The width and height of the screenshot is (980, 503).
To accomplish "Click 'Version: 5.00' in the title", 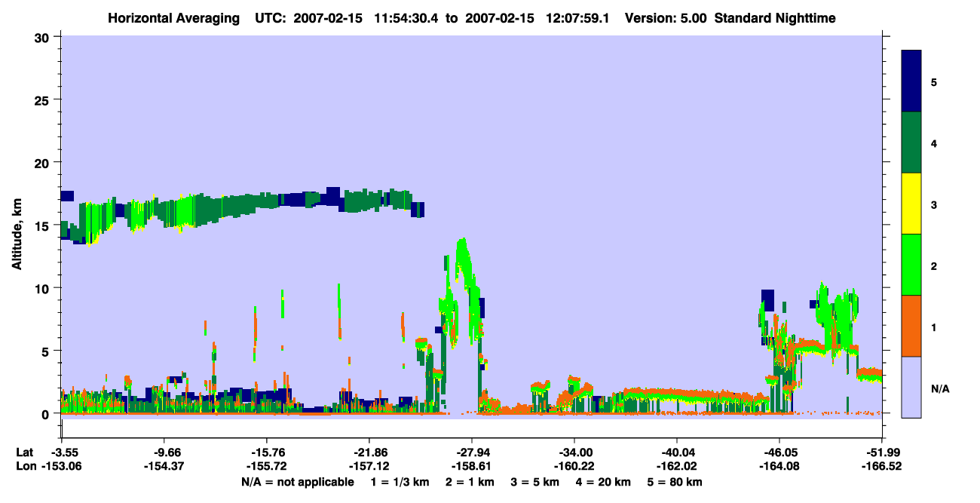I will point(666,17).
